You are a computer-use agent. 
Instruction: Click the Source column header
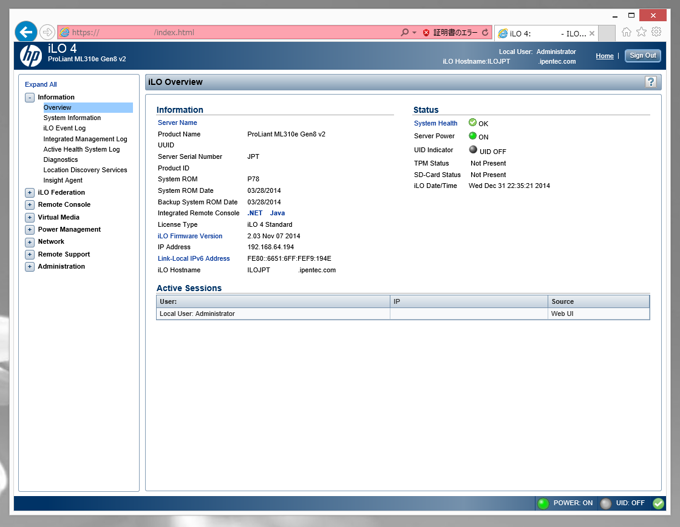(x=599, y=301)
